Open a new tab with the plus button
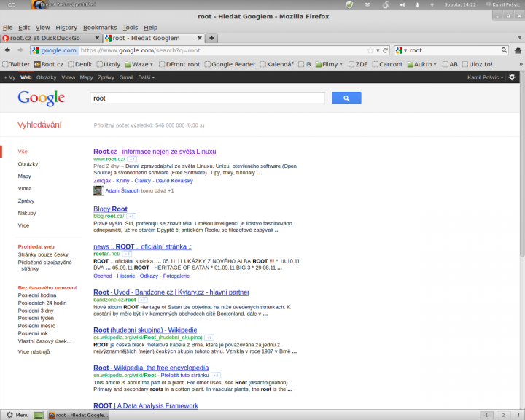Image resolution: width=525 pixels, height=420 pixels. click(211, 38)
